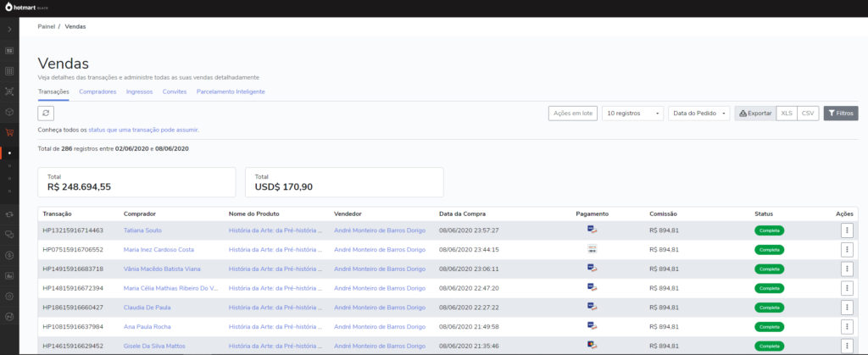Image resolution: width=868 pixels, height=355 pixels.
Task: Open buyer Vânia Macêdo Batista Viana link
Action: [x=162, y=269]
